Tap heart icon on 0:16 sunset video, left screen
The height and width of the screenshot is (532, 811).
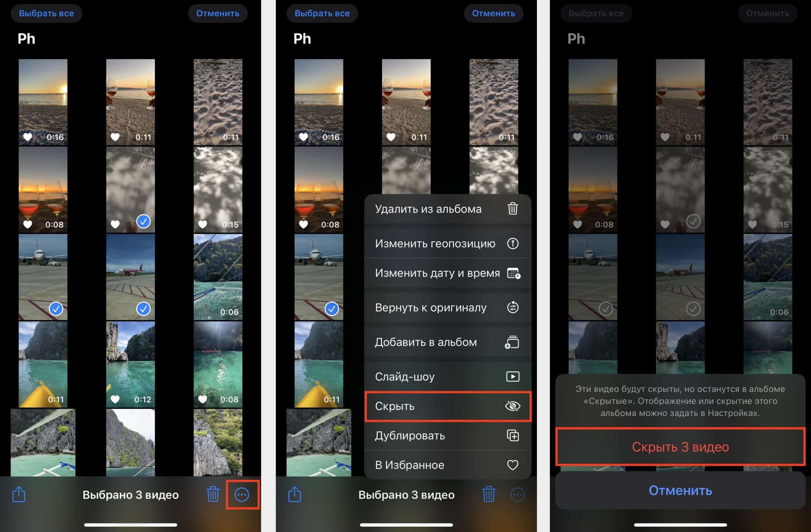[28, 137]
